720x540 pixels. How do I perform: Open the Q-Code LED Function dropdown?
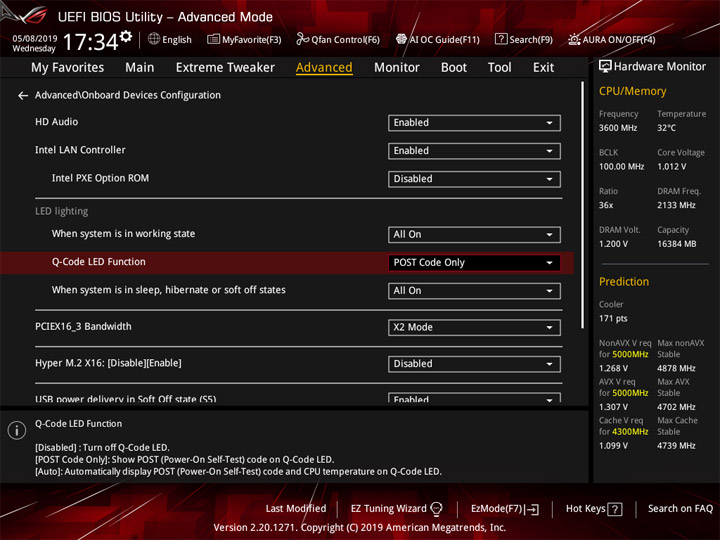pyautogui.click(x=474, y=263)
